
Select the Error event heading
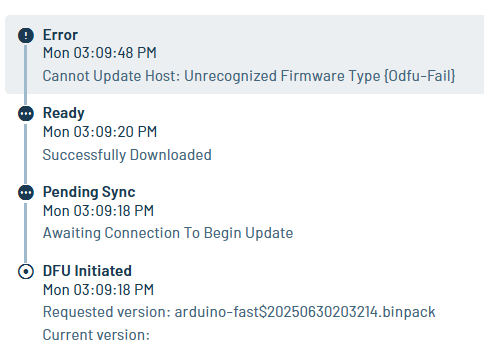60,35
